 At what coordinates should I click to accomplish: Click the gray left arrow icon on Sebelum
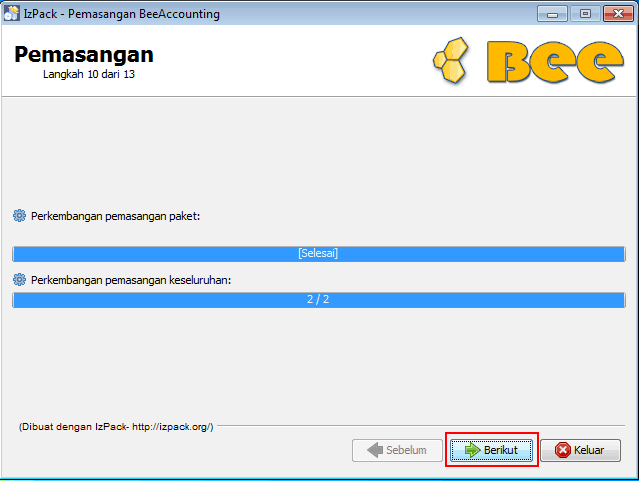pyautogui.click(x=375, y=450)
